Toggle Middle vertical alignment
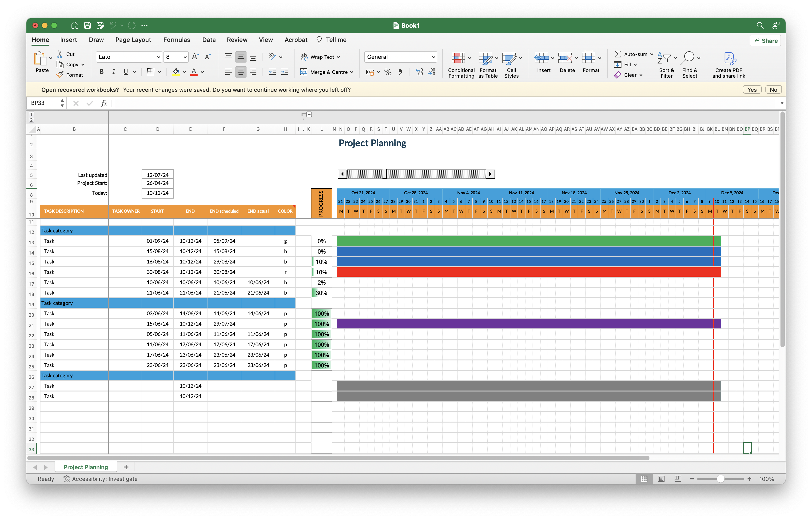 tap(241, 57)
